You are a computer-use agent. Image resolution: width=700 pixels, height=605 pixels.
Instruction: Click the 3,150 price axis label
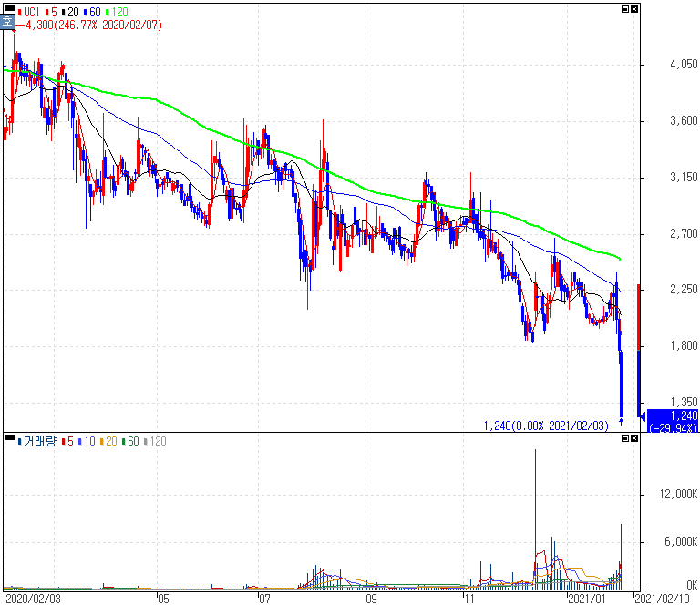coord(684,177)
